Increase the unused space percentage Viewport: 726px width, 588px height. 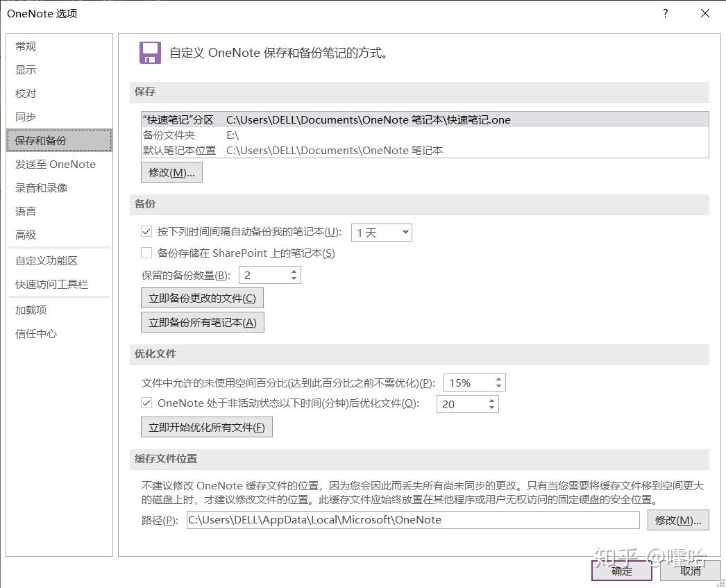[x=498, y=380]
